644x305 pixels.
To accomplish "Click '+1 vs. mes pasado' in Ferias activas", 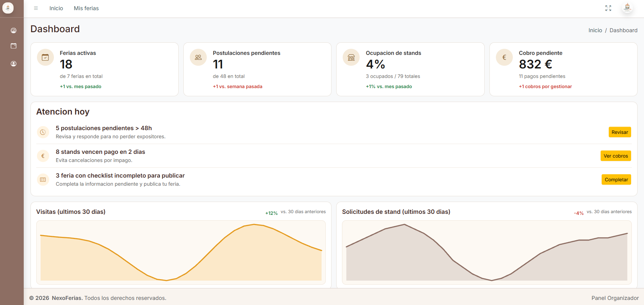I will click(x=81, y=86).
